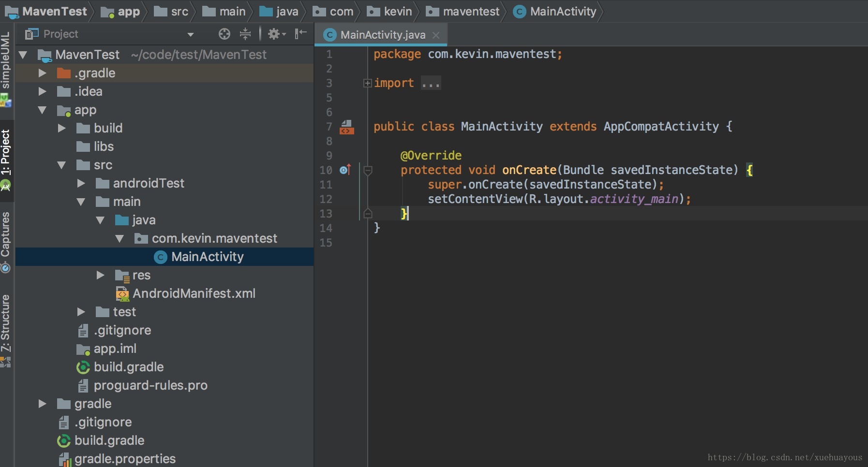Collapse the MavenTest root node

pyautogui.click(x=23, y=55)
